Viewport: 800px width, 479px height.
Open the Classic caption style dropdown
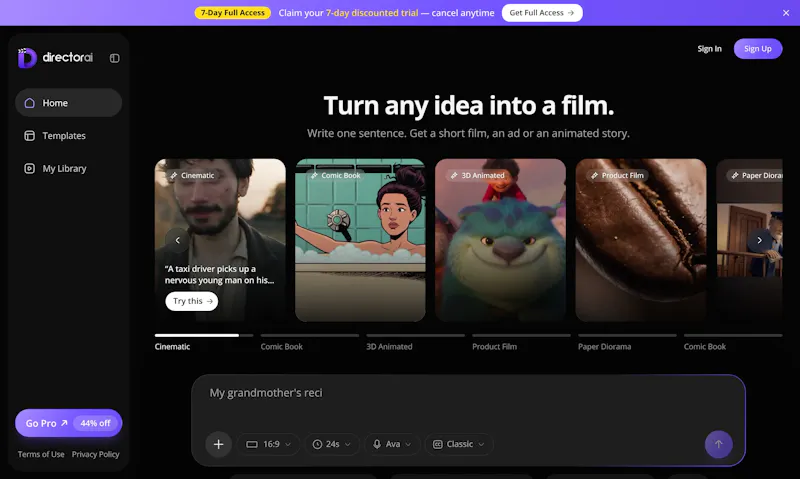[x=459, y=444]
